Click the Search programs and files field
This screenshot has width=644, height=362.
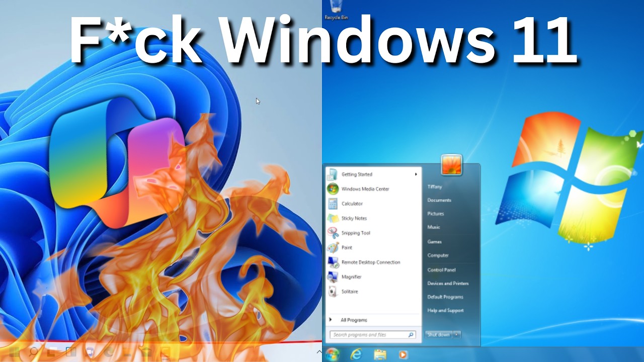373,335
